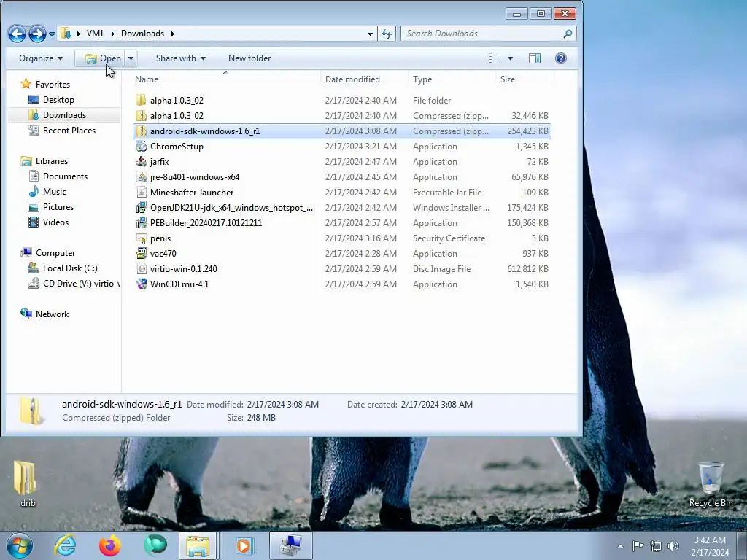This screenshot has width=747, height=560.
Task: Open the Share with menu
Action: pyautogui.click(x=181, y=58)
